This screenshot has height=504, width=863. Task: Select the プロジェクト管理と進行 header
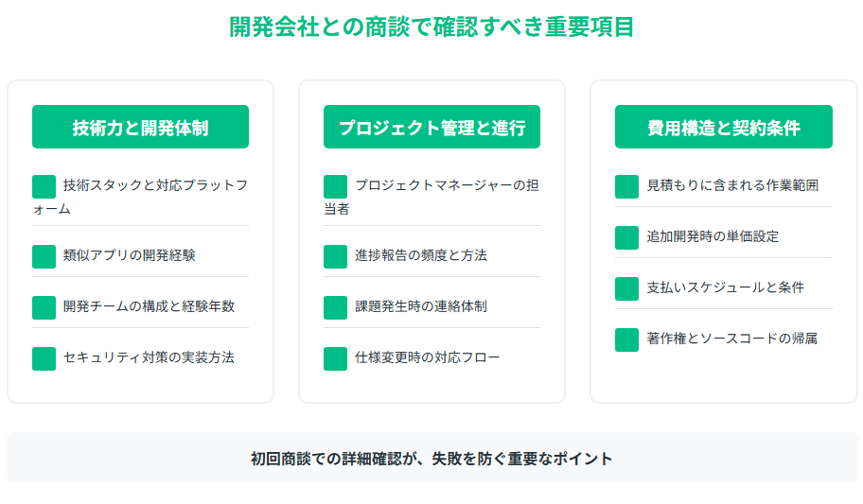click(432, 127)
